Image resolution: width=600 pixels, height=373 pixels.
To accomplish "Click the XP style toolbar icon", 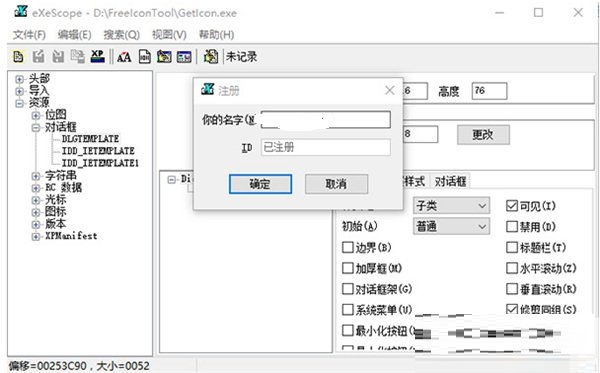I will click(97, 57).
